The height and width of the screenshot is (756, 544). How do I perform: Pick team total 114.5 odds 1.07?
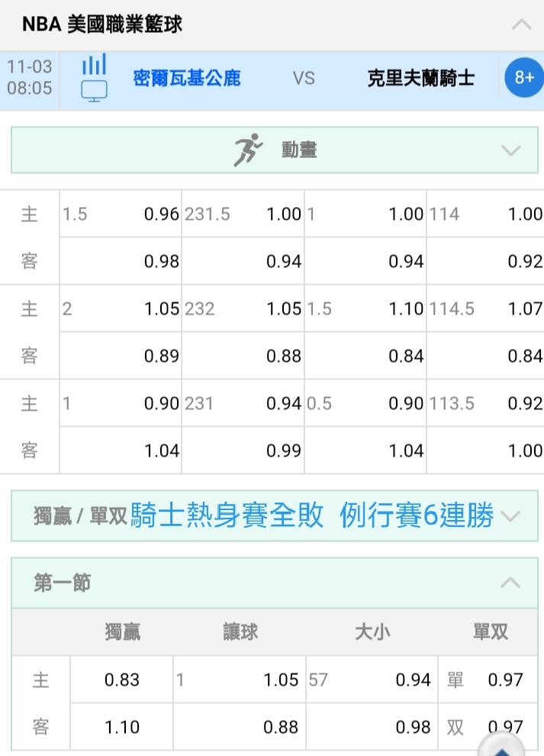click(486, 308)
